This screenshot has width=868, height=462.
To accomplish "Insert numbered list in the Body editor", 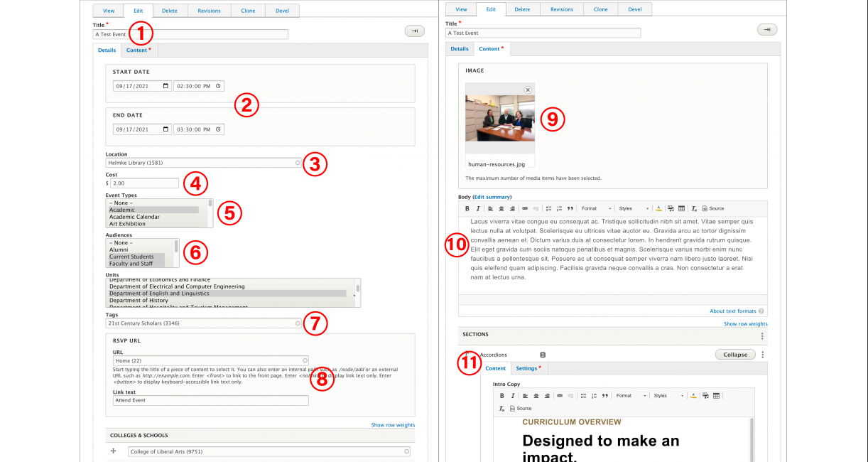I will pyautogui.click(x=560, y=208).
